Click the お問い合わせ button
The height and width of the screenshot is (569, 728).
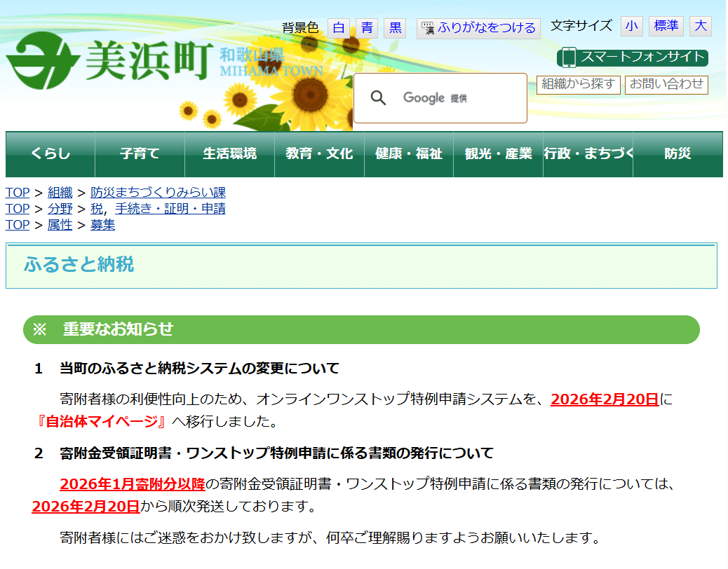pos(666,84)
